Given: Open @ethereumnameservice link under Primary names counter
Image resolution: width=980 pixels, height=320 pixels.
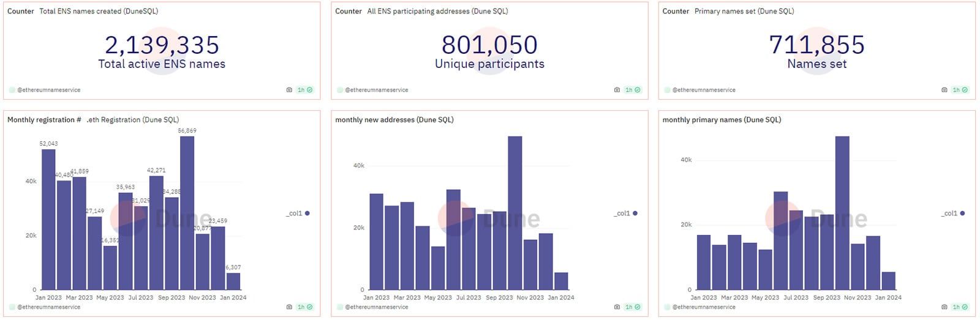Looking at the screenshot, I should tap(704, 90).
